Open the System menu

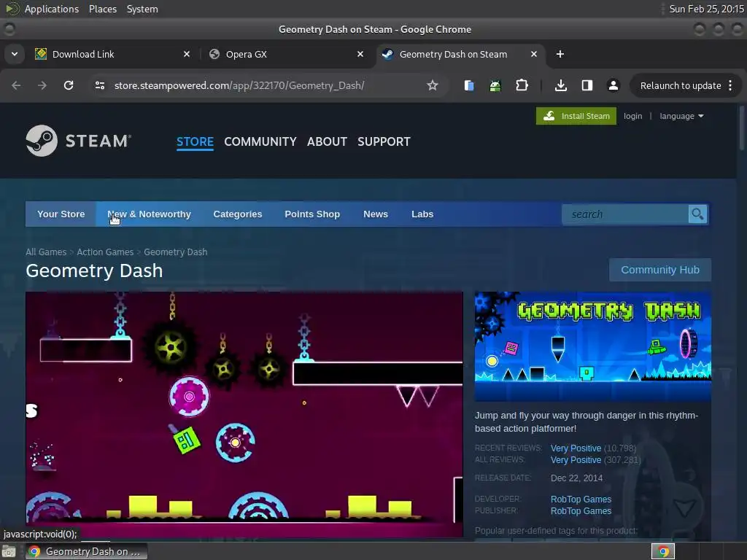click(x=142, y=9)
